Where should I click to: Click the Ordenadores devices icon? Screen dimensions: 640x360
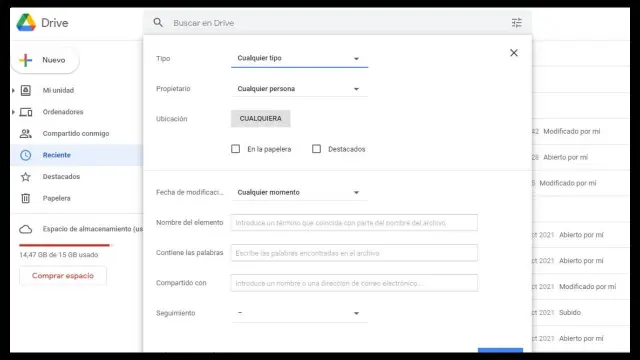click(x=26, y=112)
